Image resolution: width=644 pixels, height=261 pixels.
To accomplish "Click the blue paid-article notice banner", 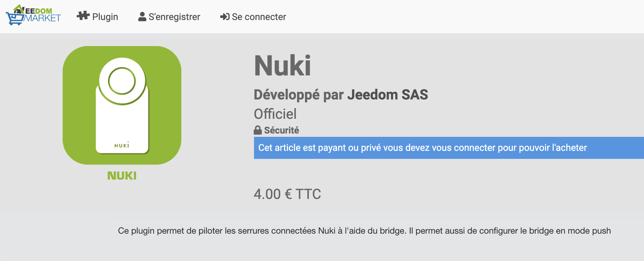I will [449, 148].
